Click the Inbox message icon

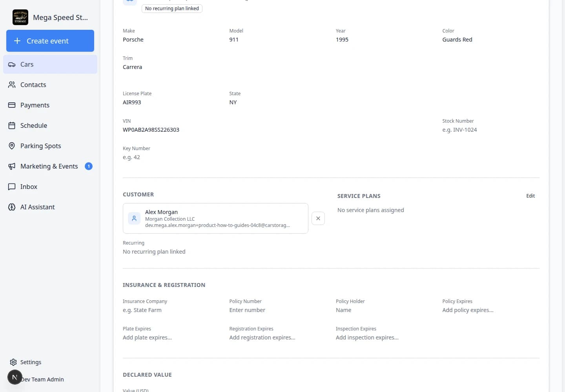point(12,187)
